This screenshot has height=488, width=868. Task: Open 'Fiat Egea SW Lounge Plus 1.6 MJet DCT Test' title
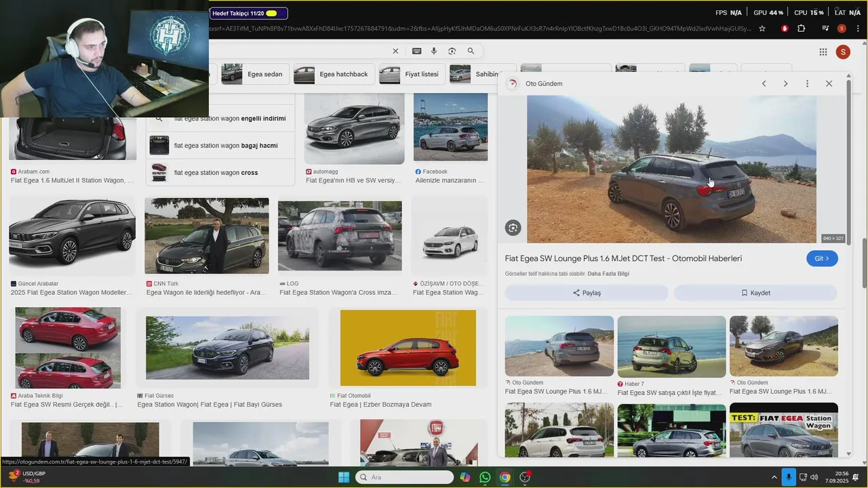[623, 258]
